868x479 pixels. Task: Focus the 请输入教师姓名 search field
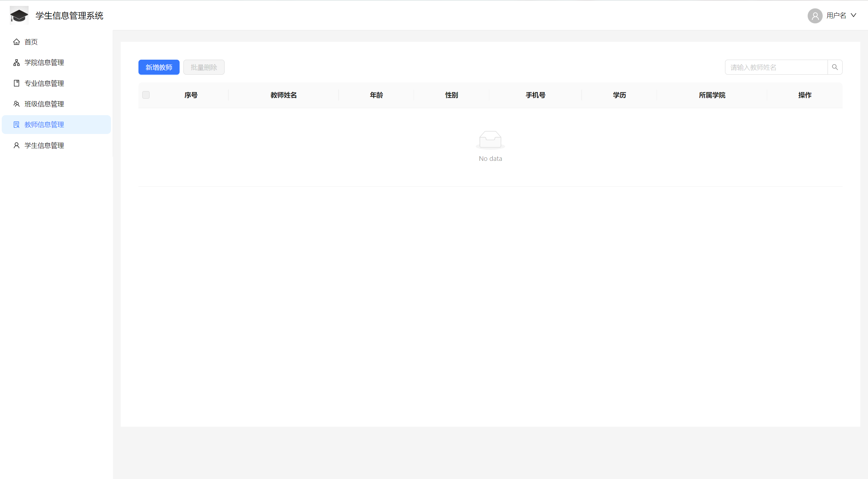(776, 67)
